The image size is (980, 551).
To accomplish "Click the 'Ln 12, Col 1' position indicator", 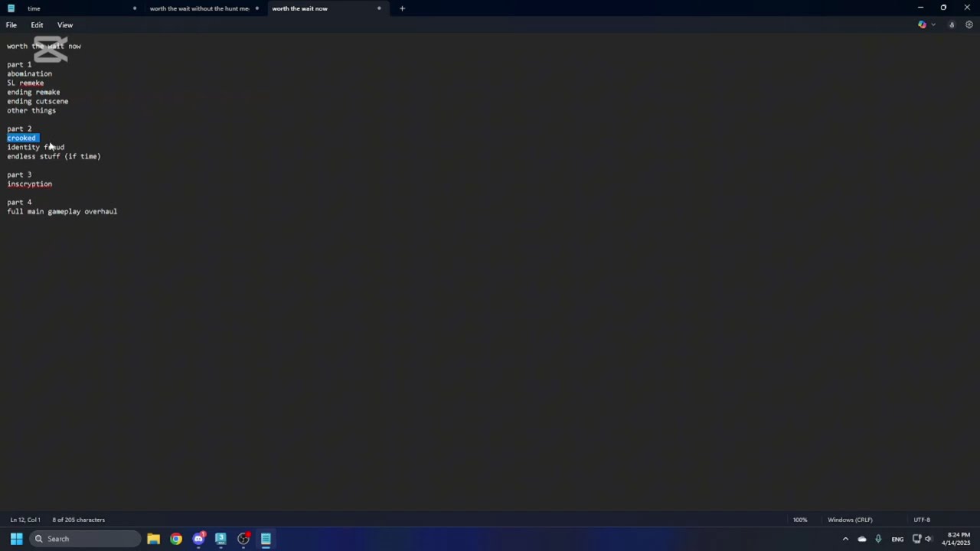I will click(x=25, y=520).
